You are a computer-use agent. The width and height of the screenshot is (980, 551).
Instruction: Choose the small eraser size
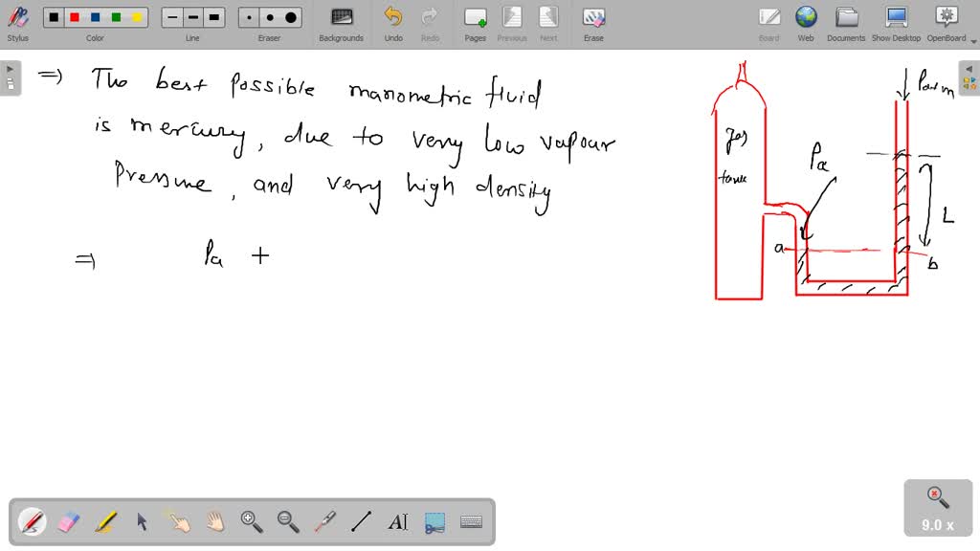(248, 17)
